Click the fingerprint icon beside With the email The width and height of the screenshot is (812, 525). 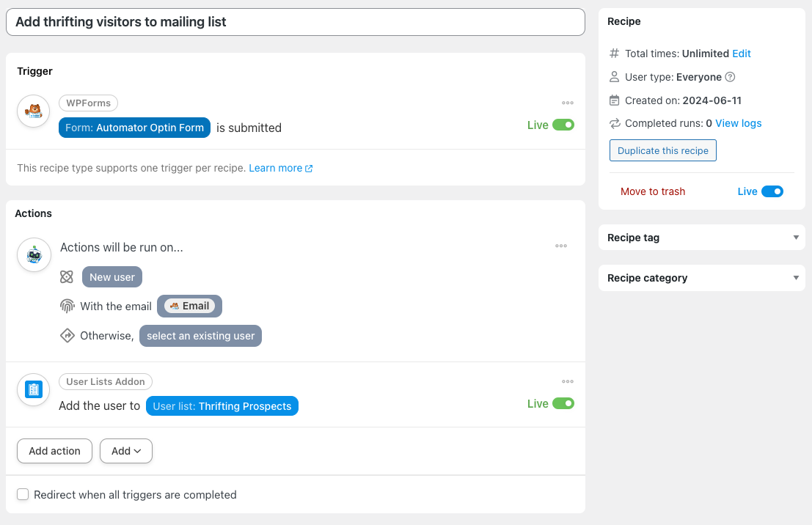67,306
